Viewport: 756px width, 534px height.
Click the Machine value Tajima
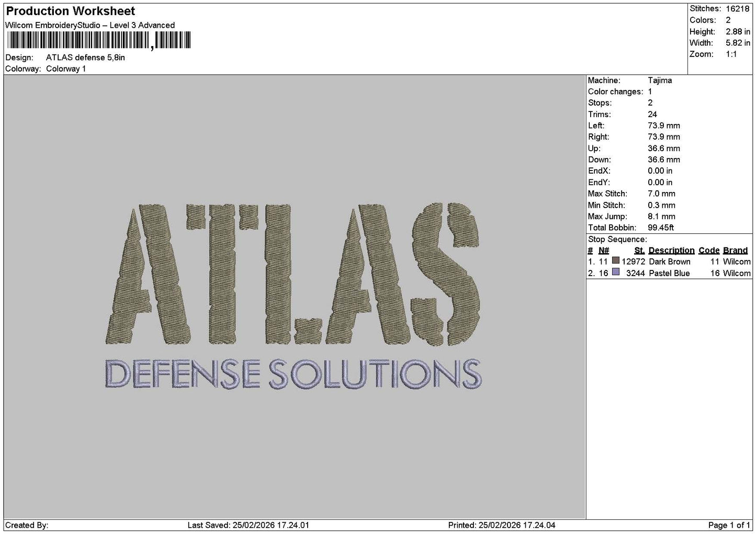point(660,81)
